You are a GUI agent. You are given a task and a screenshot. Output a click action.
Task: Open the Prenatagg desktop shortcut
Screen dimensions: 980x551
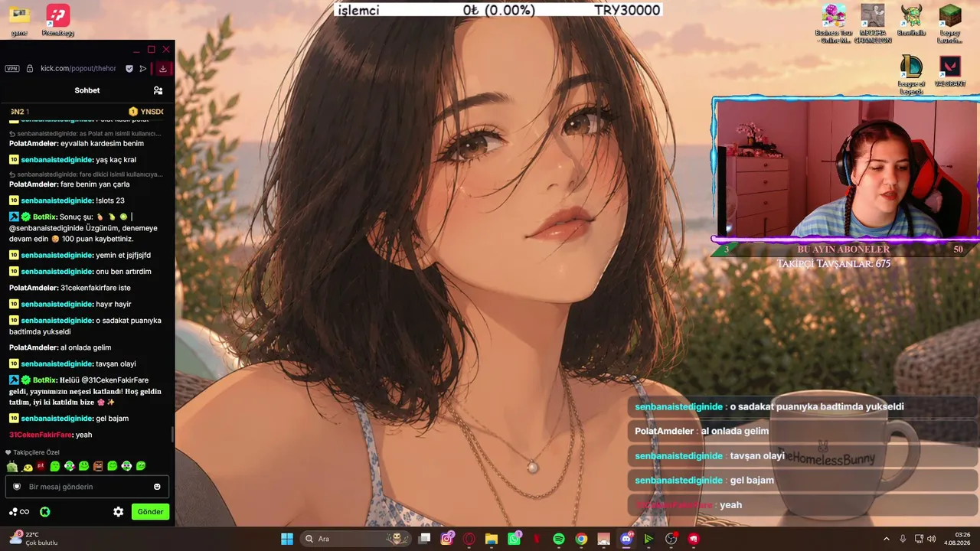pos(58,21)
